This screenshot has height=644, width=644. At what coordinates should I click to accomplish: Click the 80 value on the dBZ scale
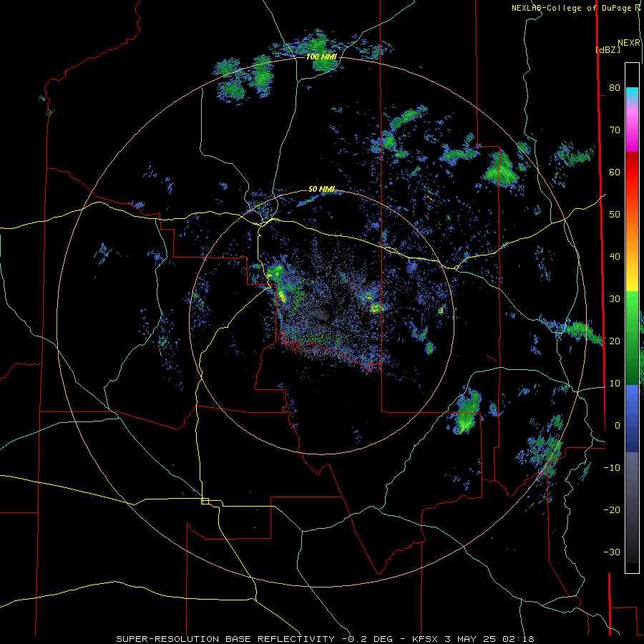615,88
